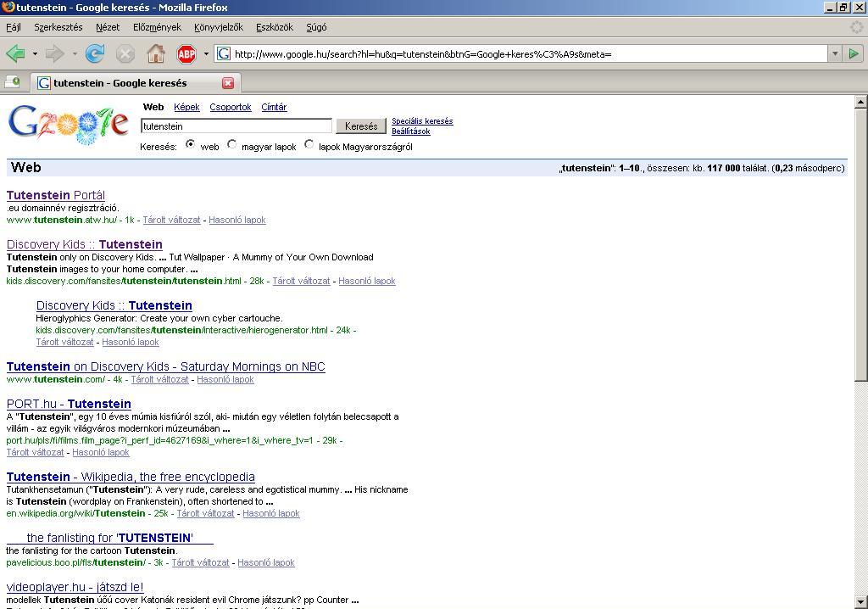Click the Adblock Plus ABP icon
The image size is (868, 609).
click(186, 53)
